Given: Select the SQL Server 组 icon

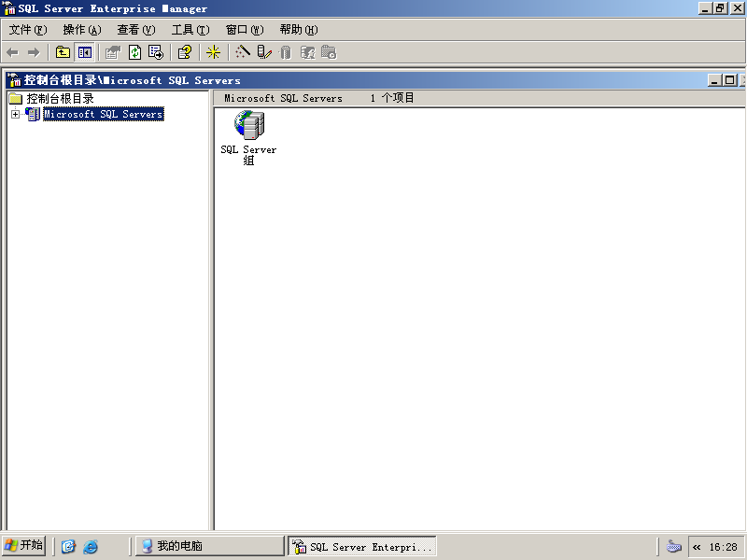Looking at the screenshot, I should 248,137.
